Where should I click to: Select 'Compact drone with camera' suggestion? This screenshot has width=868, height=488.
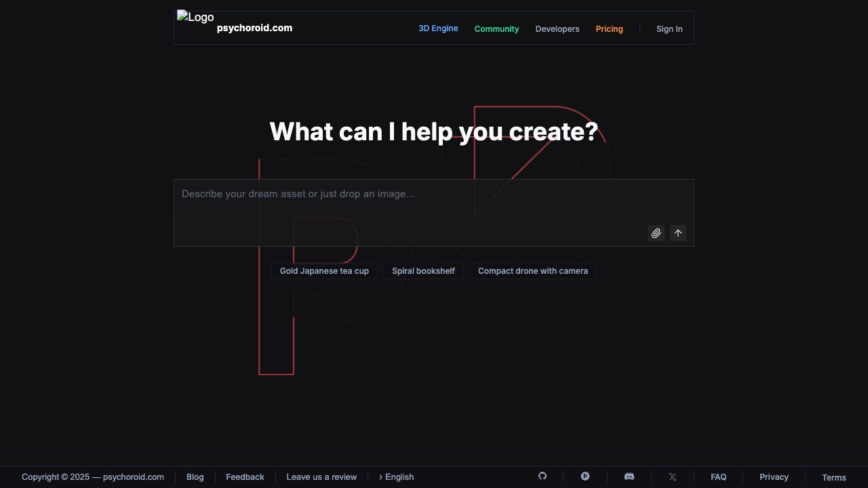pyautogui.click(x=532, y=271)
